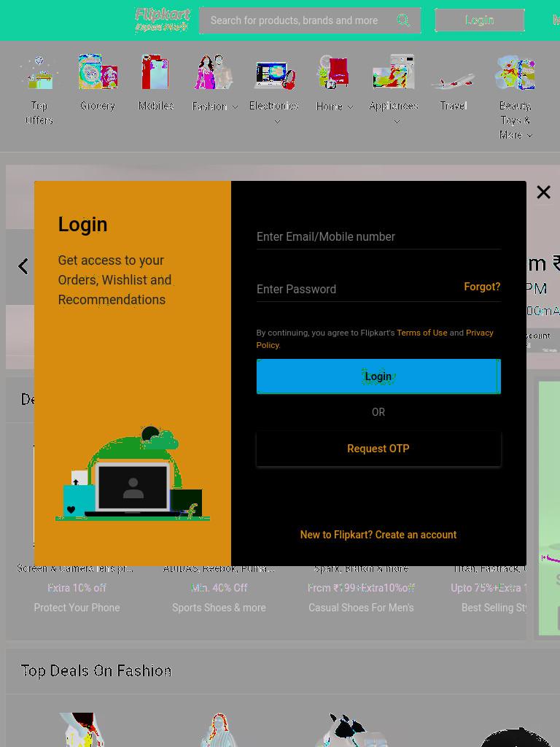Open the Travel airplane icon
Viewport: 560px width, 747px height.
click(x=453, y=80)
